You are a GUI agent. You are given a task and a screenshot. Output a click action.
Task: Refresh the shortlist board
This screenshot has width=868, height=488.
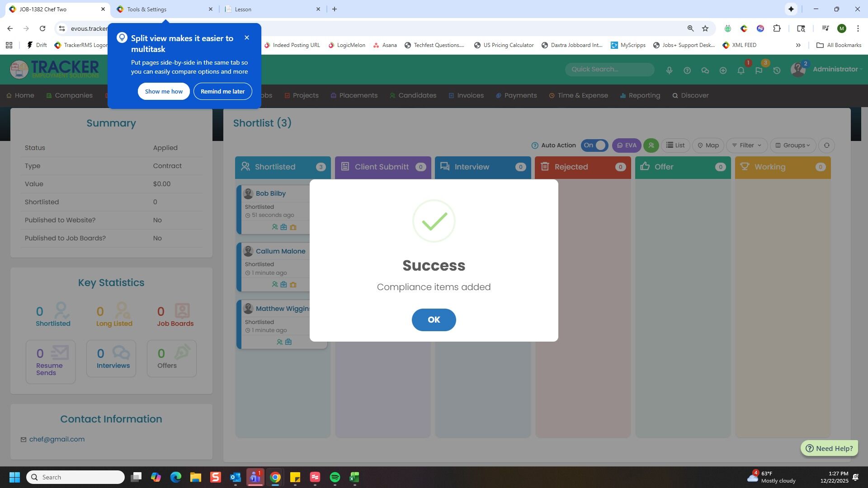tap(826, 145)
